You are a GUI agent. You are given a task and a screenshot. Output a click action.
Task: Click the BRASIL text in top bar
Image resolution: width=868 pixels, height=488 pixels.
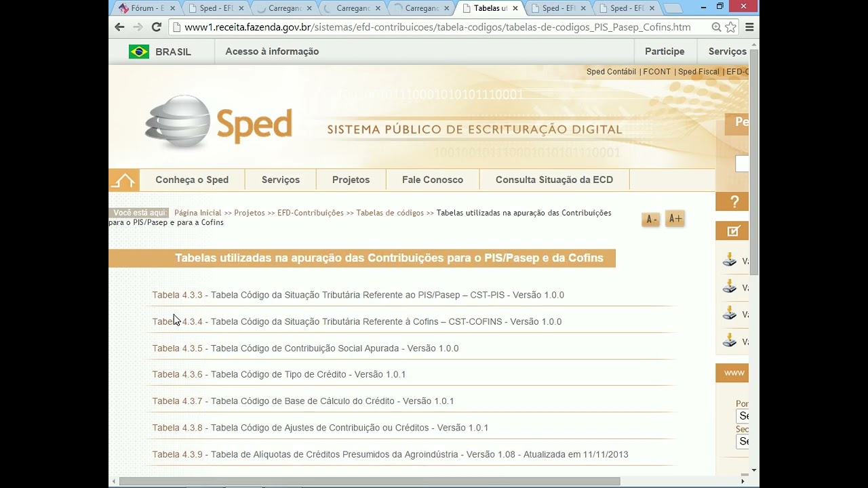[173, 52]
